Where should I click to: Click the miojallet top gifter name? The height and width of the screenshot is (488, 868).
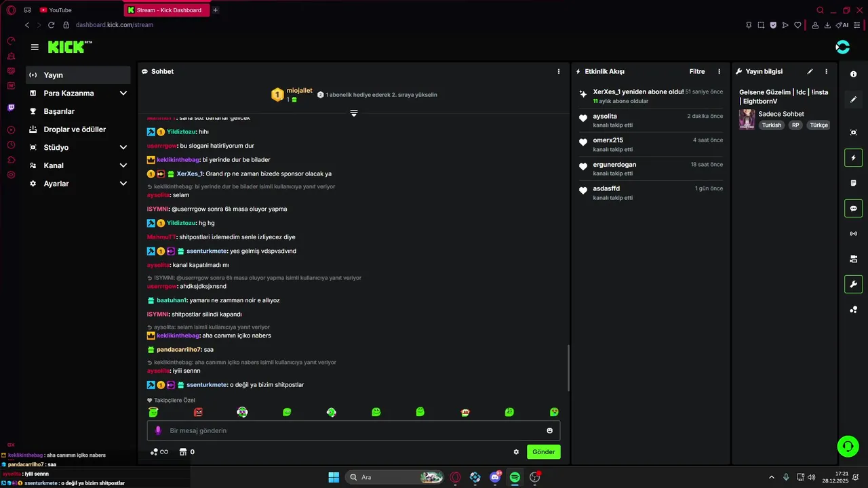299,90
